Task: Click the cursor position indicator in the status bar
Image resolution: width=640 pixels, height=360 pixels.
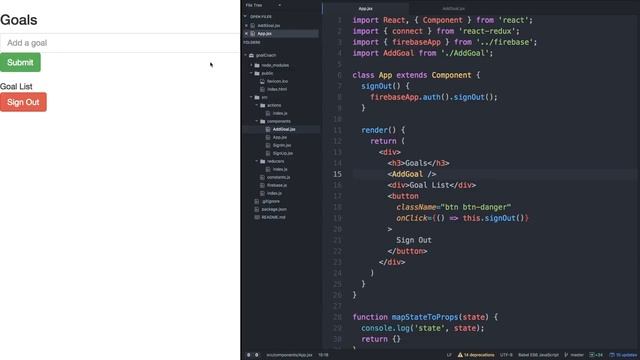Action: (323, 355)
